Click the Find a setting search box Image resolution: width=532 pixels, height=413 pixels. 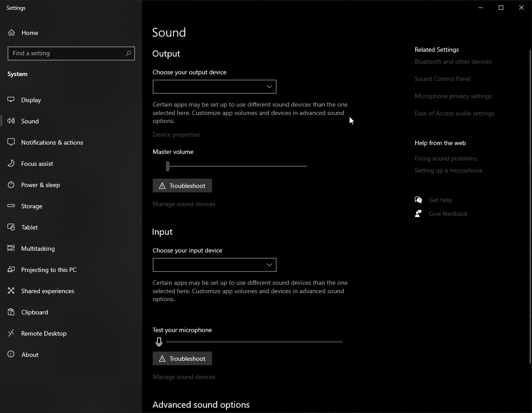pos(71,53)
